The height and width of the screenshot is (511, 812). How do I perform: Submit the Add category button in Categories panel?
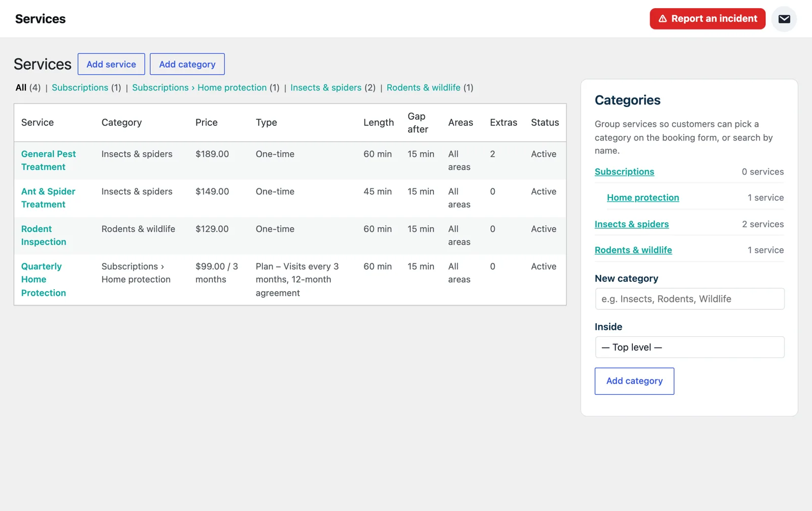(x=634, y=381)
